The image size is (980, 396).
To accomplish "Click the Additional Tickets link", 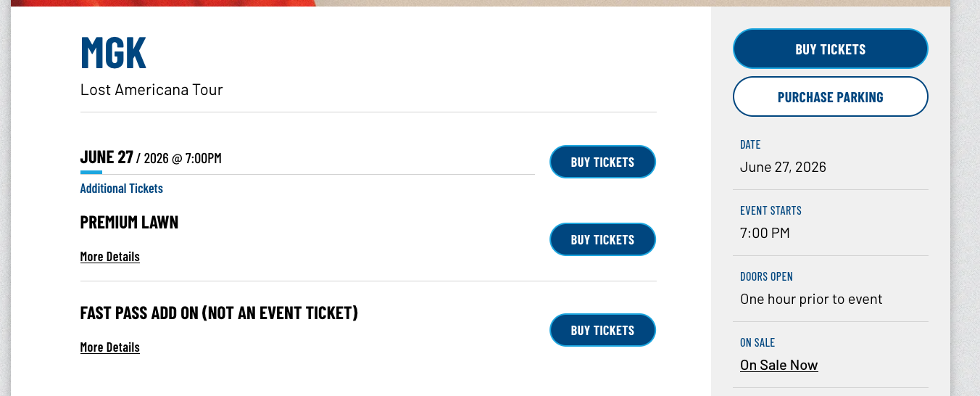I will [121, 189].
